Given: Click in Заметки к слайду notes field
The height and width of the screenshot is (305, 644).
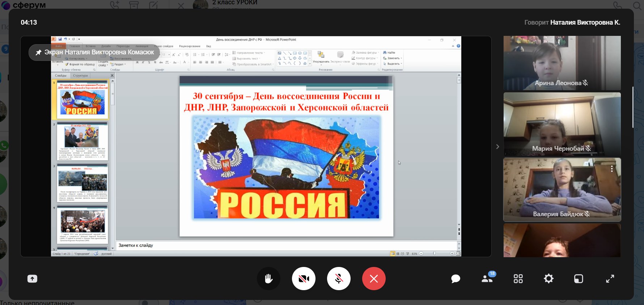Looking at the screenshot, I should tap(286, 245).
